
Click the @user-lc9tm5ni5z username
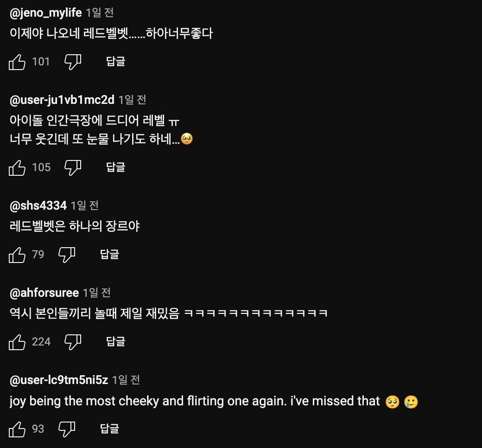coord(59,380)
